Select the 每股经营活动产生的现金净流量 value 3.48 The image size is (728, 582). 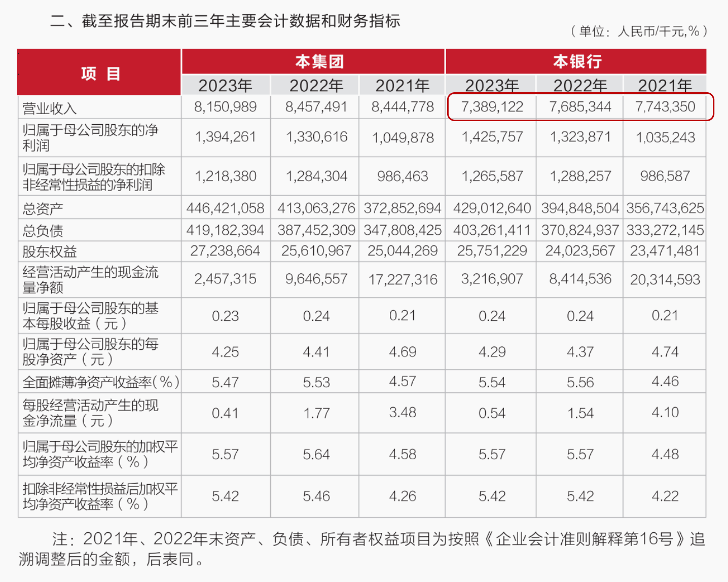[x=402, y=413]
